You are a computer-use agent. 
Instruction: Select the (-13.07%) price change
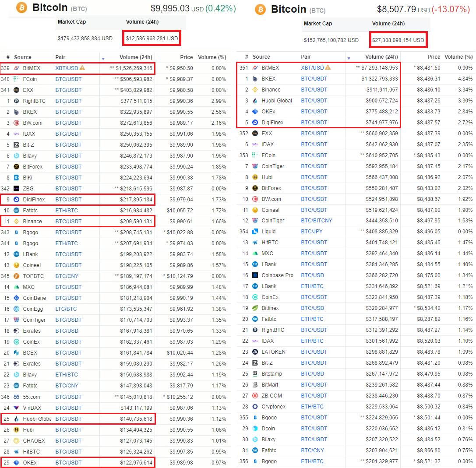click(451, 9)
